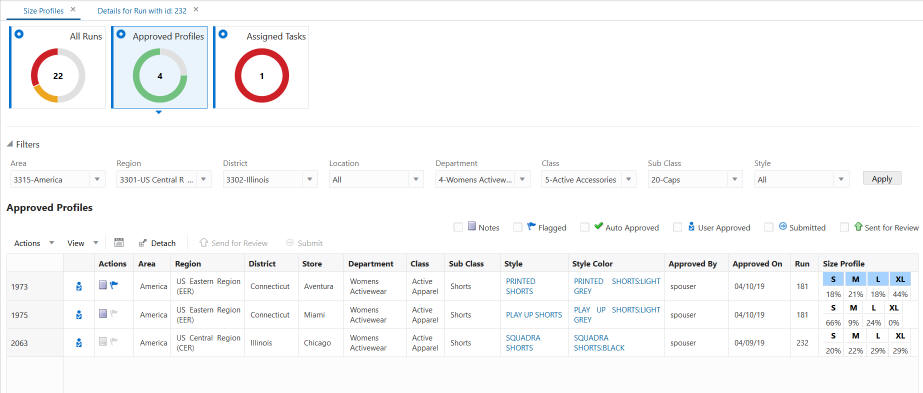Viewport: 923px width, 393px height.
Task: Enable the User Approved filter checkbox
Action: tap(678, 227)
